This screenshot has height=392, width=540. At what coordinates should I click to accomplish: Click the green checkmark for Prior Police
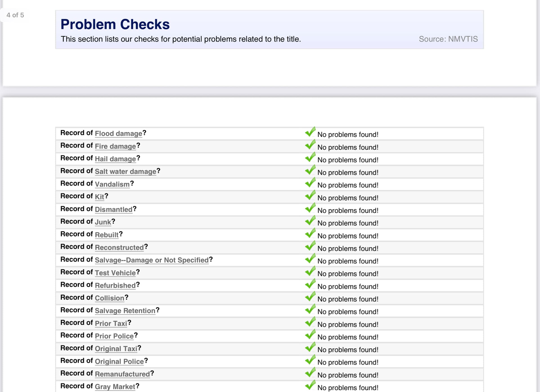click(310, 334)
